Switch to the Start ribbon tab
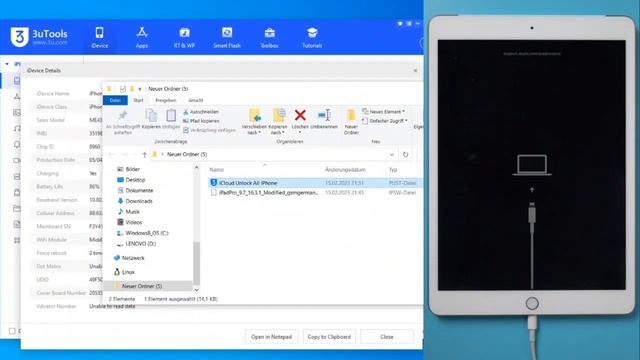The height and width of the screenshot is (360, 640). tap(138, 100)
